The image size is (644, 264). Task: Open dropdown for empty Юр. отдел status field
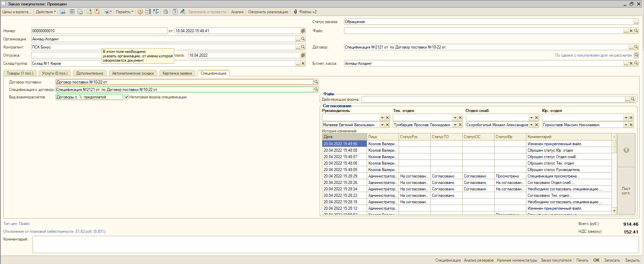(626, 118)
